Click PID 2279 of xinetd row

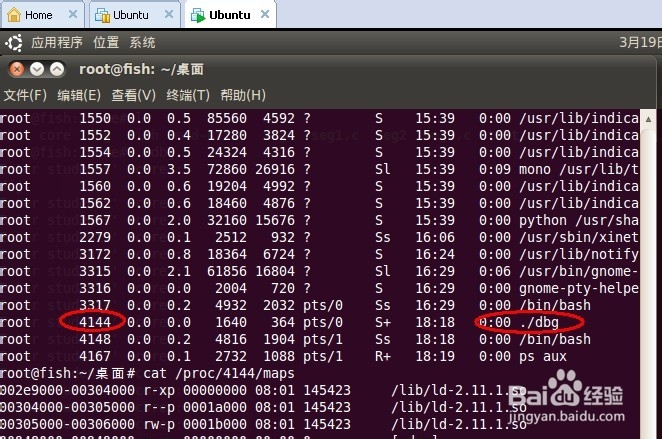pyautogui.click(x=95, y=238)
